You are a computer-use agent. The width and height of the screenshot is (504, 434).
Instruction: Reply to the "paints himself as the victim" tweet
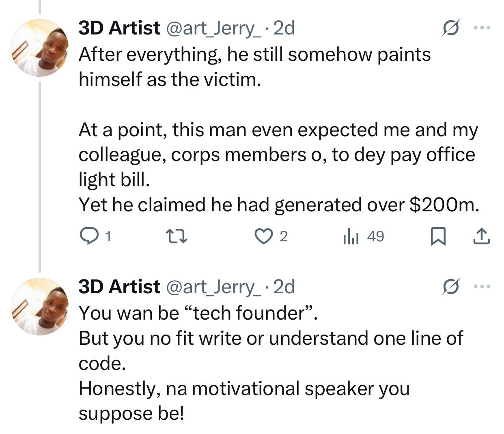pos(87,236)
